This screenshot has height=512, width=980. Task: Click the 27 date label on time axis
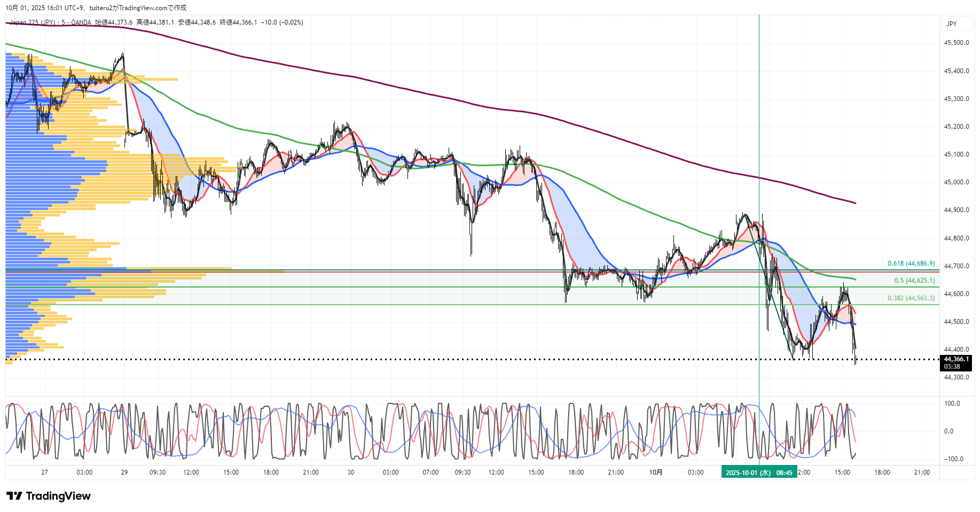pos(44,472)
